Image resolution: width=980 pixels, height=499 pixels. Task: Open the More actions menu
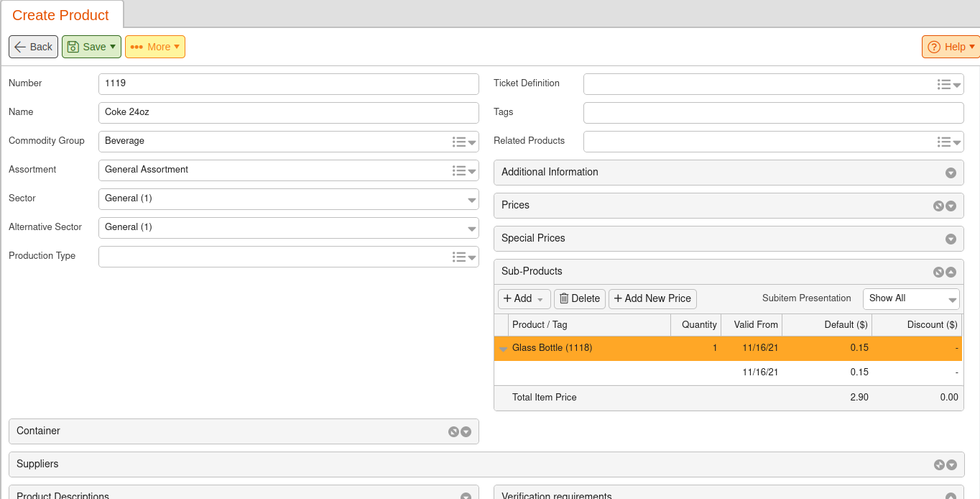pyautogui.click(x=155, y=47)
